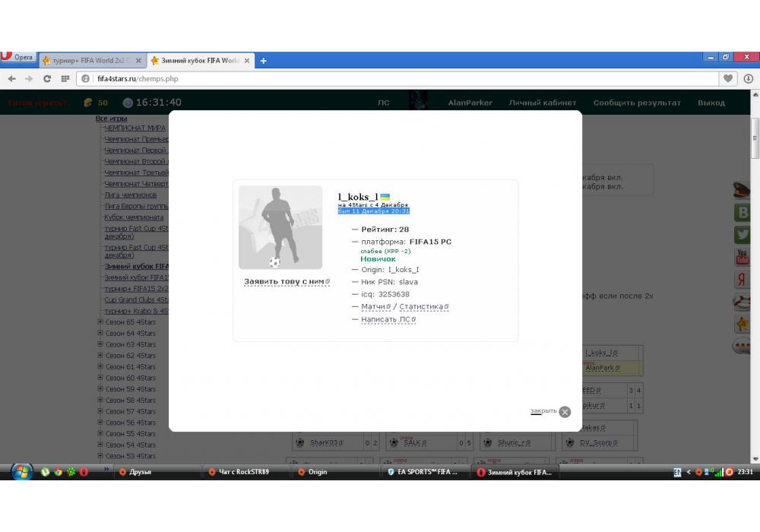
Task: Open the Статистика link in profile
Action: [422, 307]
